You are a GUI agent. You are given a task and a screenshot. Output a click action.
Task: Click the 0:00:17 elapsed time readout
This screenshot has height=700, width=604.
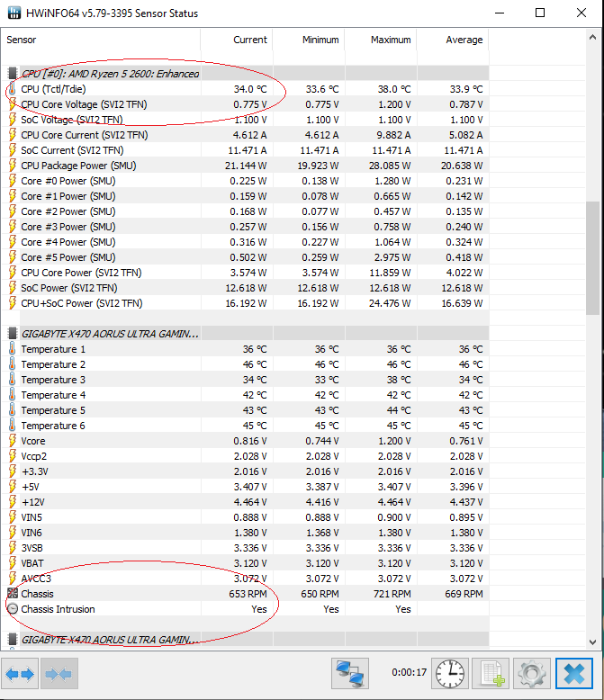[x=410, y=672]
